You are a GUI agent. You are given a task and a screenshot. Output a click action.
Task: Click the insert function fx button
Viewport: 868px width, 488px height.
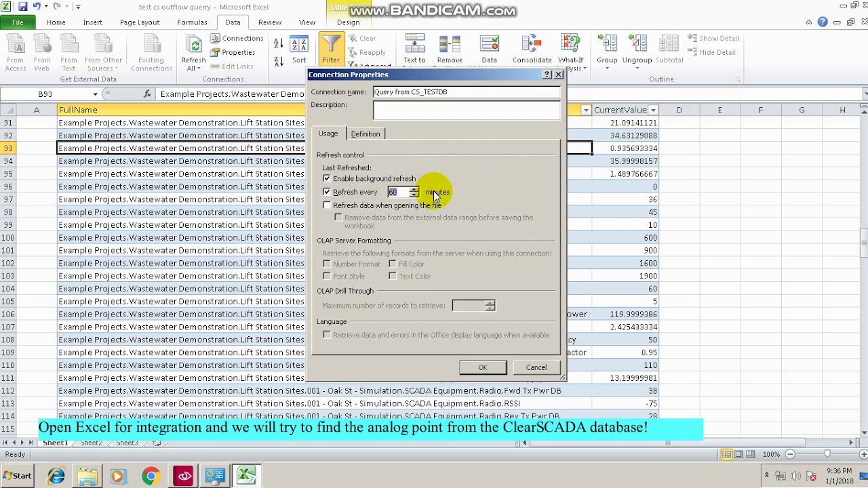148,94
